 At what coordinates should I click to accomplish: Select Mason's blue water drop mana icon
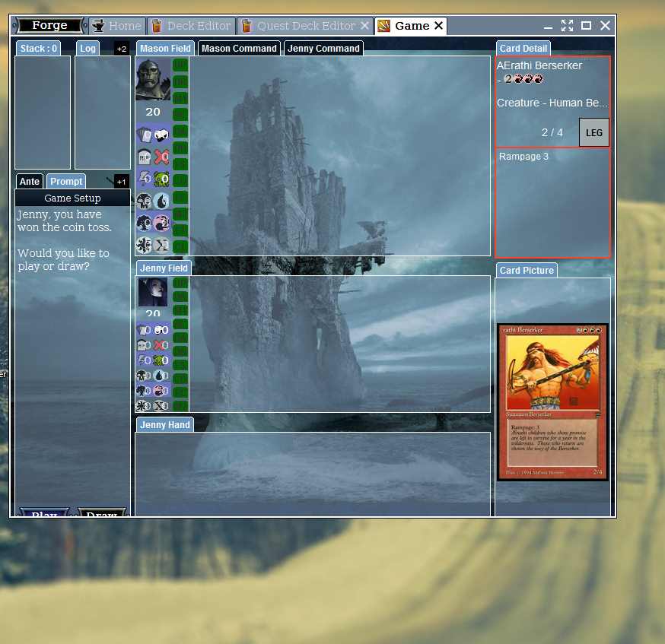(161, 201)
